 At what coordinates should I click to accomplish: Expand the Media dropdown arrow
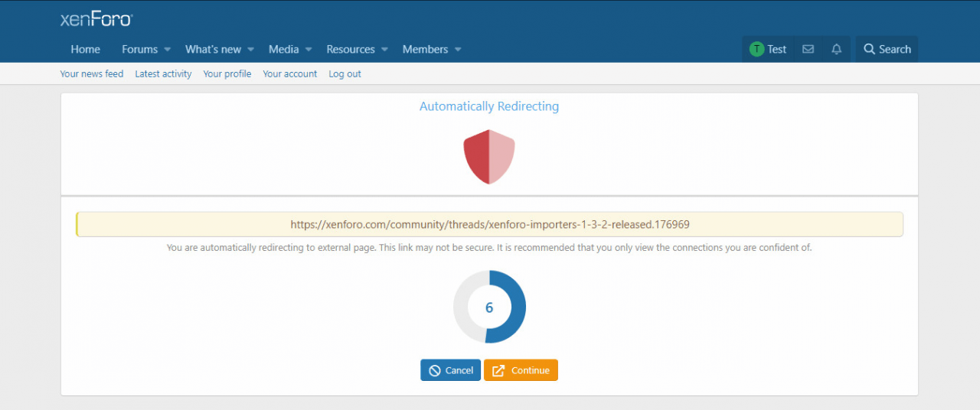[x=309, y=50]
